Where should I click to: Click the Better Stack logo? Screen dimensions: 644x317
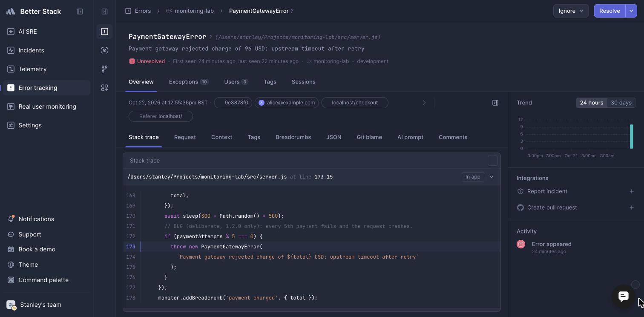click(34, 12)
